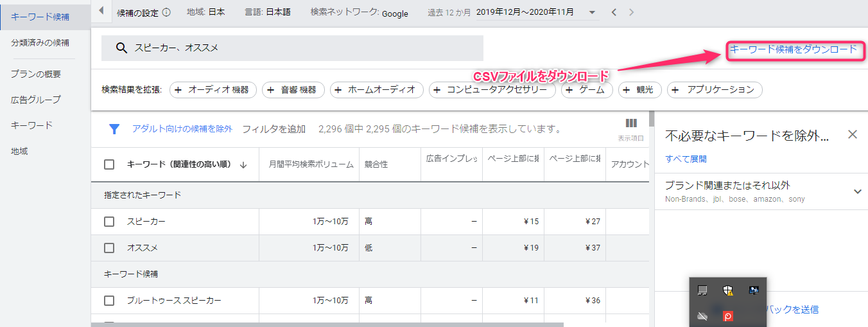The width and height of the screenshot is (868, 327).
Task: Open Windows Security shield tray icon
Action: (727, 290)
